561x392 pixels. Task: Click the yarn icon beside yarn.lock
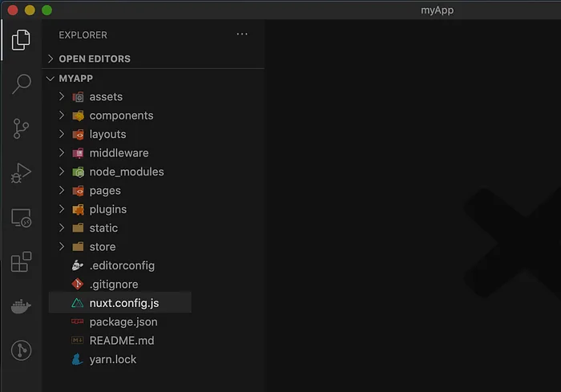coord(77,359)
